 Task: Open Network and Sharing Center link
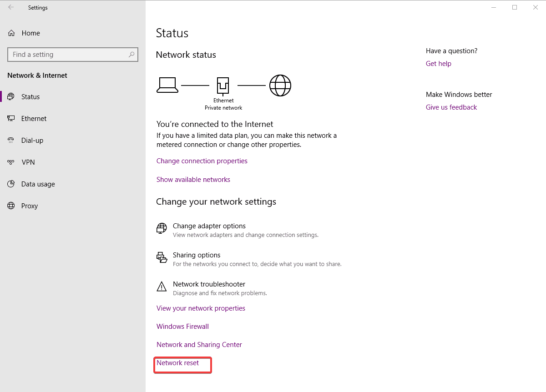pyautogui.click(x=199, y=345)
